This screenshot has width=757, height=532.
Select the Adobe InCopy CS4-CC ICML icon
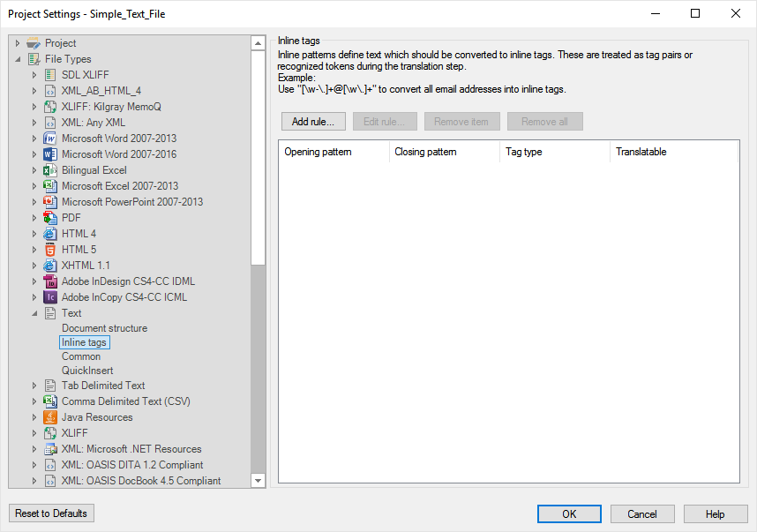coord(50,297)
